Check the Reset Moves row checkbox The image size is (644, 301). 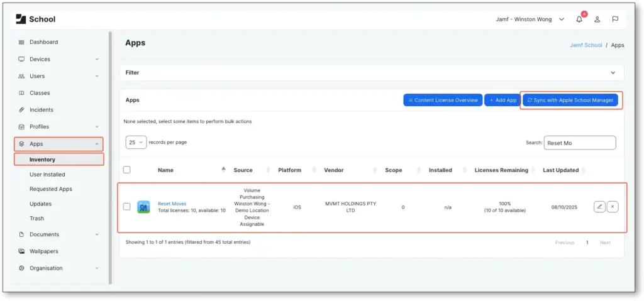(127, 206)
